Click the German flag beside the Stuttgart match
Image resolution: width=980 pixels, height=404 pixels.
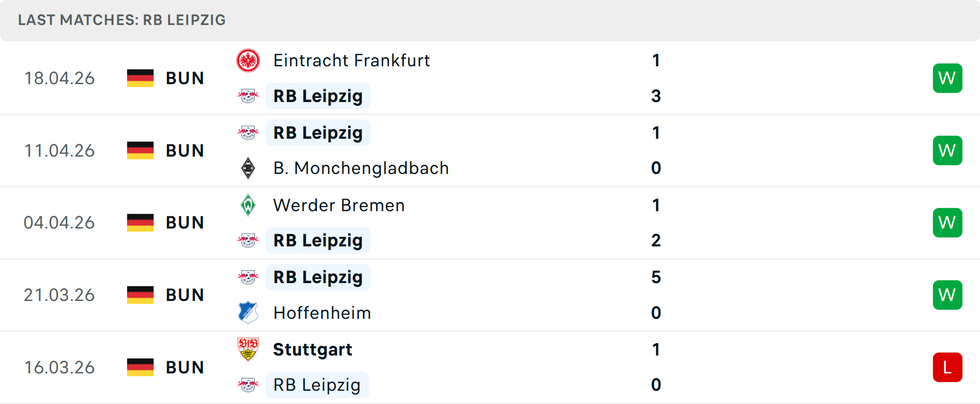coord(140,367)
